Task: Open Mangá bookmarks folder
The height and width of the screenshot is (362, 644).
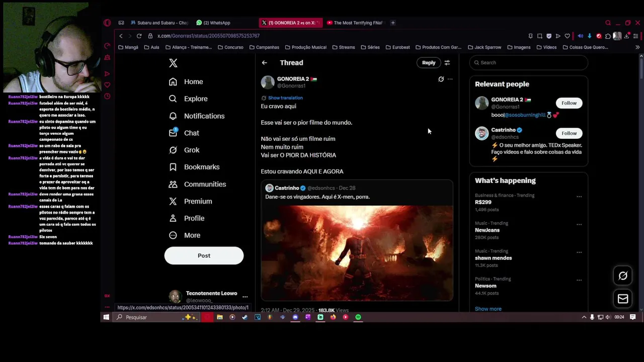Action: tap(128, 47)
